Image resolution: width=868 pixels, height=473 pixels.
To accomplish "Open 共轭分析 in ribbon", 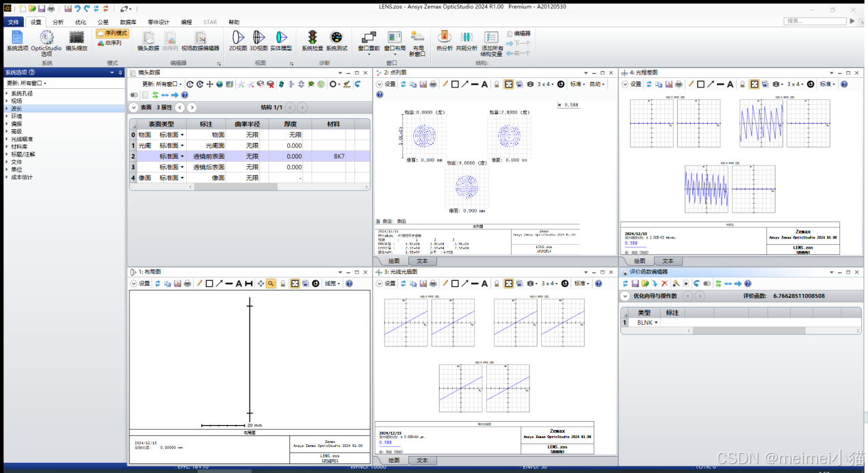I will pos(466,41).
